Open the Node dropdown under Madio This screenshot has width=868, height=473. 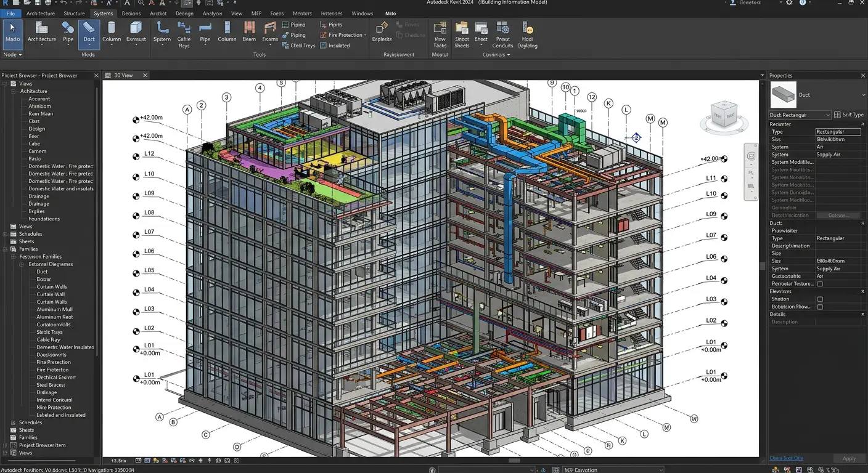[x=12, y=55]
